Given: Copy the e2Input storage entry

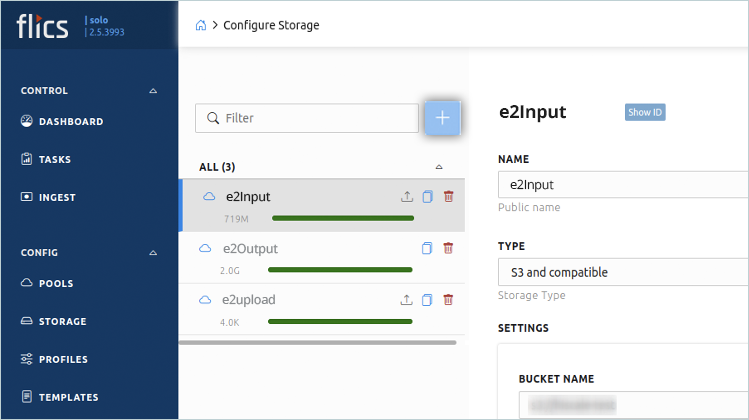Looking at the screenshot, I should pos(428,197).
